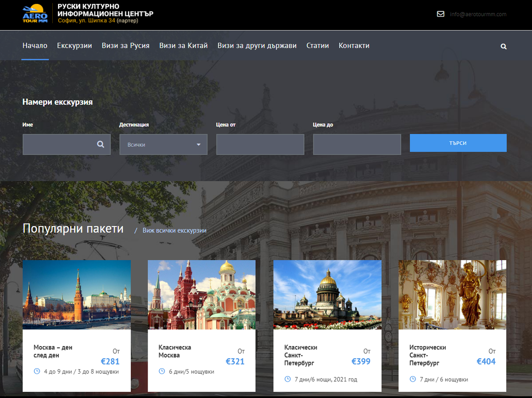This screenshot has width=532, height=398.
Task: Click the 7 дни/6 нощи, 2021 год text
Action: click(x=326, y=379)
